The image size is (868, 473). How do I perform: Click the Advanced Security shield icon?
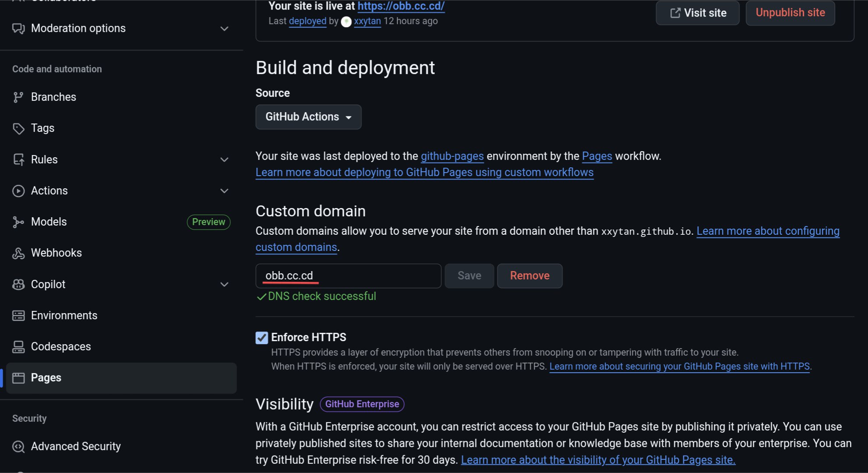(x=18, y=446)
